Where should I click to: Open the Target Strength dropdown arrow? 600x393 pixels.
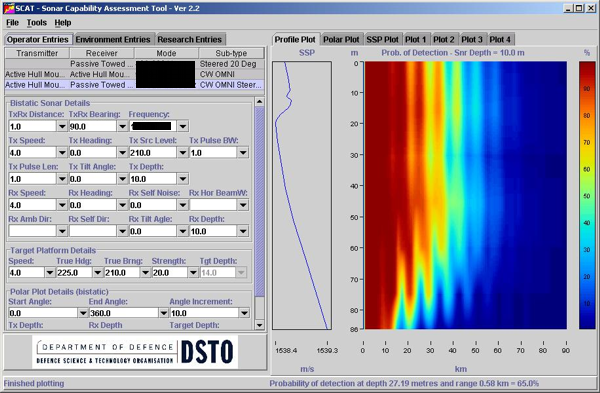[x=193, y=272]
